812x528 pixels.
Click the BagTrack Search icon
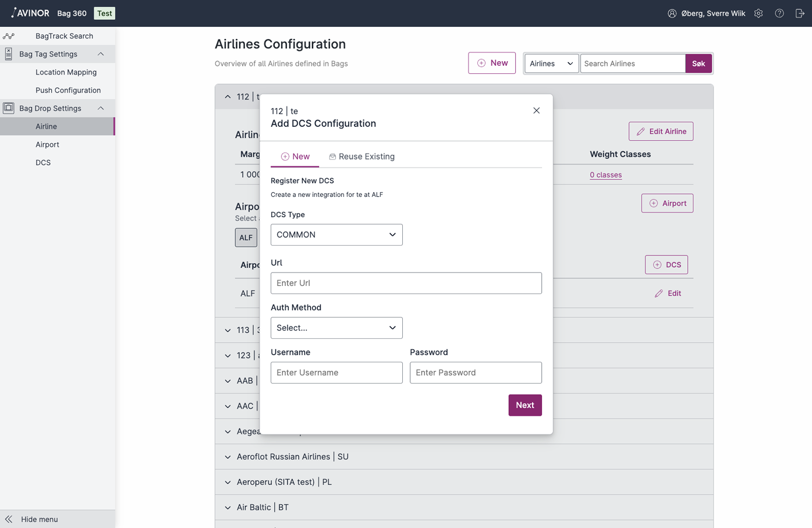click(9, 36)
